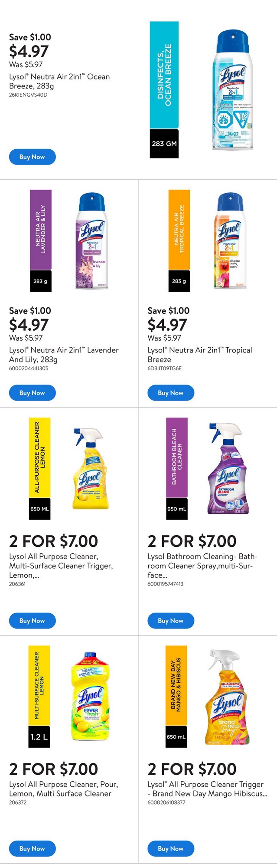This screenshot has width=277, height=868.
Task: Click Lysol All Purpose Cleaner, Pour title
Action: click(x=63, y=789)
